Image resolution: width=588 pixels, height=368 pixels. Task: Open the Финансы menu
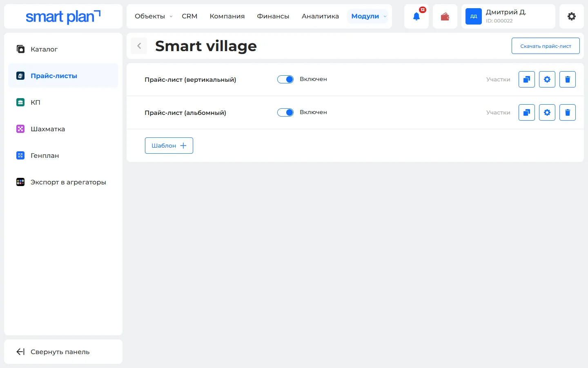click(x=273, y=16)
